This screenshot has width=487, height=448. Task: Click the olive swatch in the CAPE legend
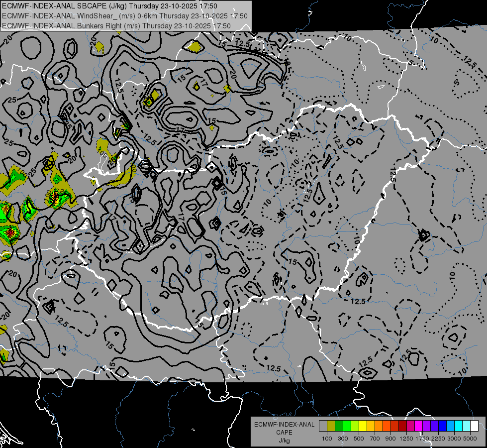click(331, 426)
